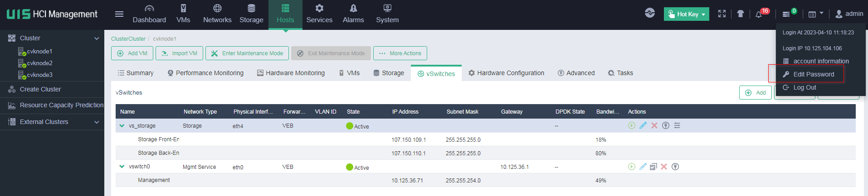
Task: Click the settings sliders icon for vs_storage
Action: click(x=677, y=125)
